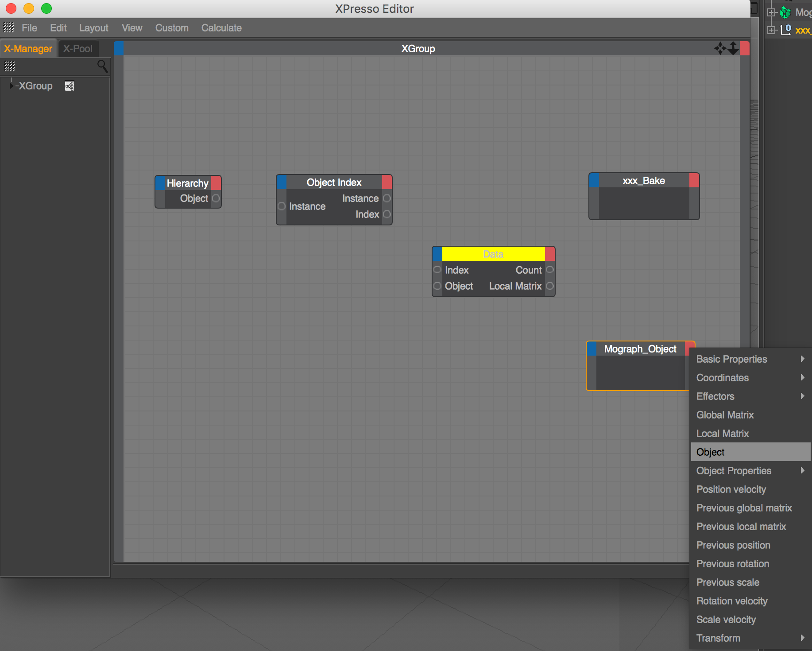
Task: Click the XGroup zoom arrow icon
Action: point(733,48)
